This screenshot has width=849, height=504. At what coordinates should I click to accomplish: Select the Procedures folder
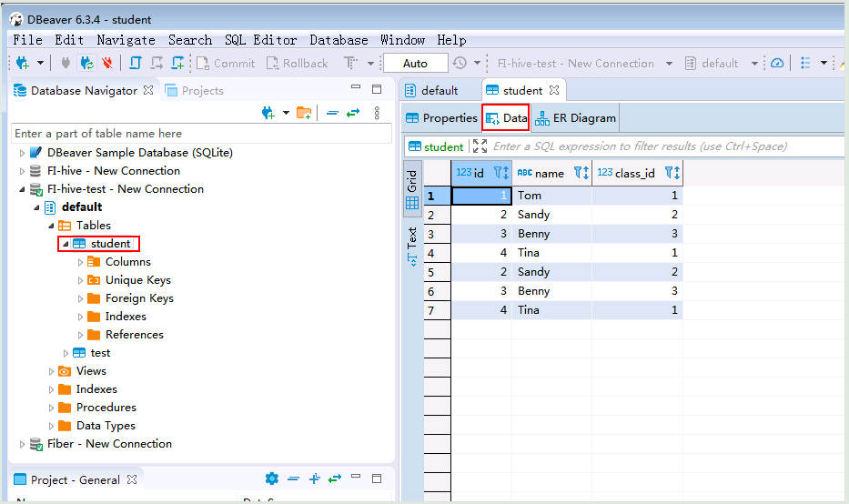106,407
